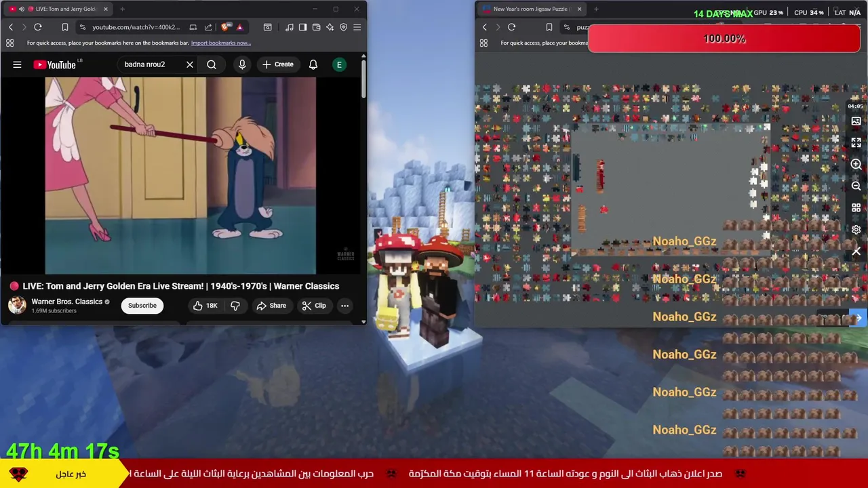Click the YouTube page vertical scrollbar
This screenshot has width=868, height=488.
pyautogui.click(x=363, y=80)
